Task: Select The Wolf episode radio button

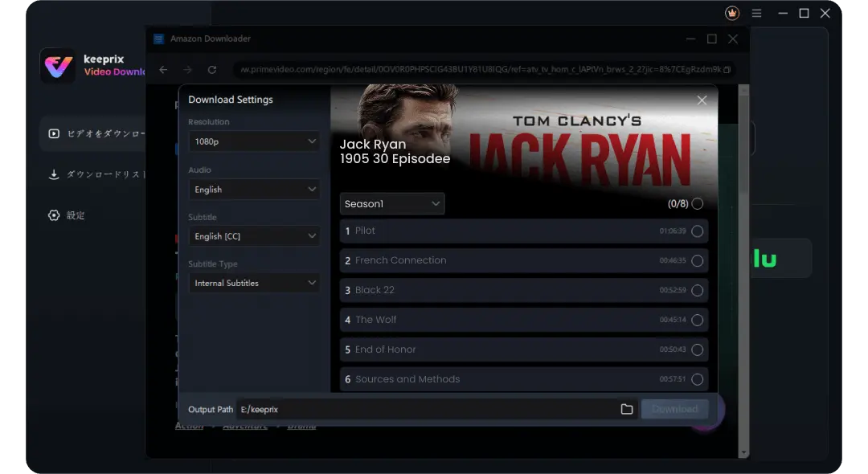Action: point(697,321)
